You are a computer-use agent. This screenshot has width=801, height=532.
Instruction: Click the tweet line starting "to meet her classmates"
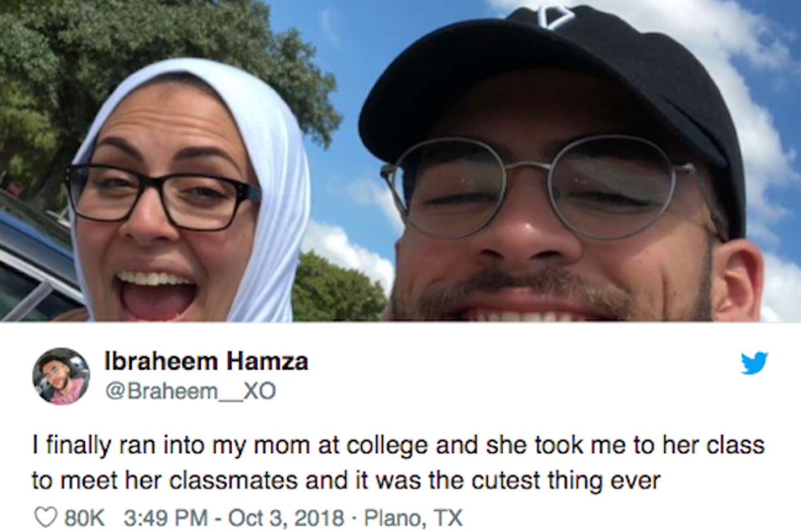[x=346, y=480]
